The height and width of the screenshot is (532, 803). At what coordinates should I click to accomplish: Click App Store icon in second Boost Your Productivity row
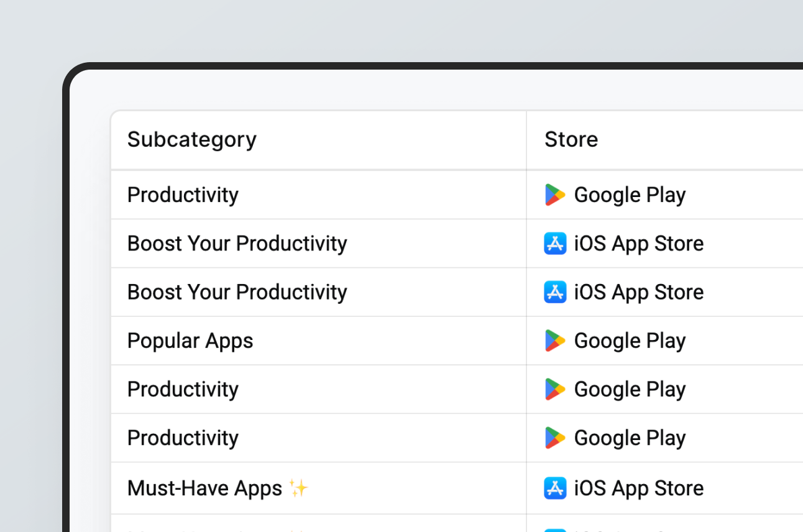(555, 292)
